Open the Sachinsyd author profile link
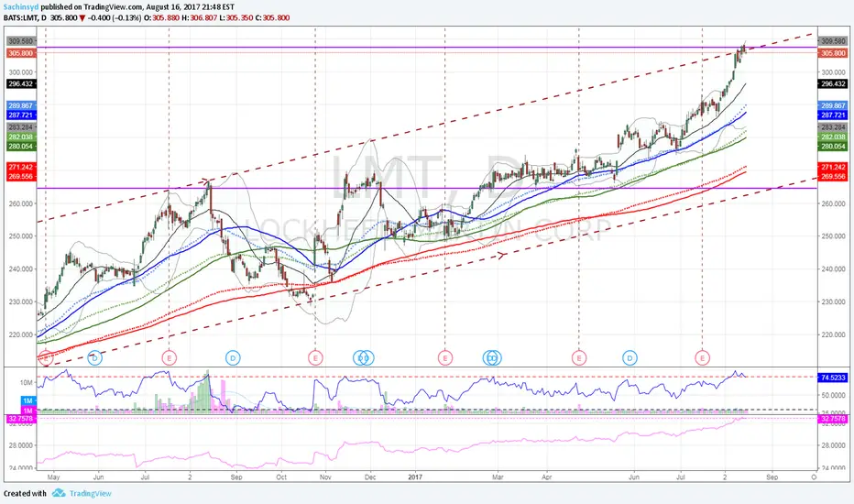 (21, 7)
